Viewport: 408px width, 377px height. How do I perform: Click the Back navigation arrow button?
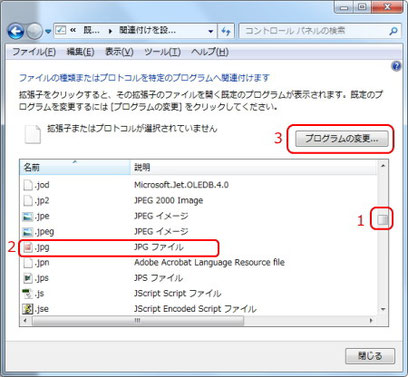tap(16, 31)
